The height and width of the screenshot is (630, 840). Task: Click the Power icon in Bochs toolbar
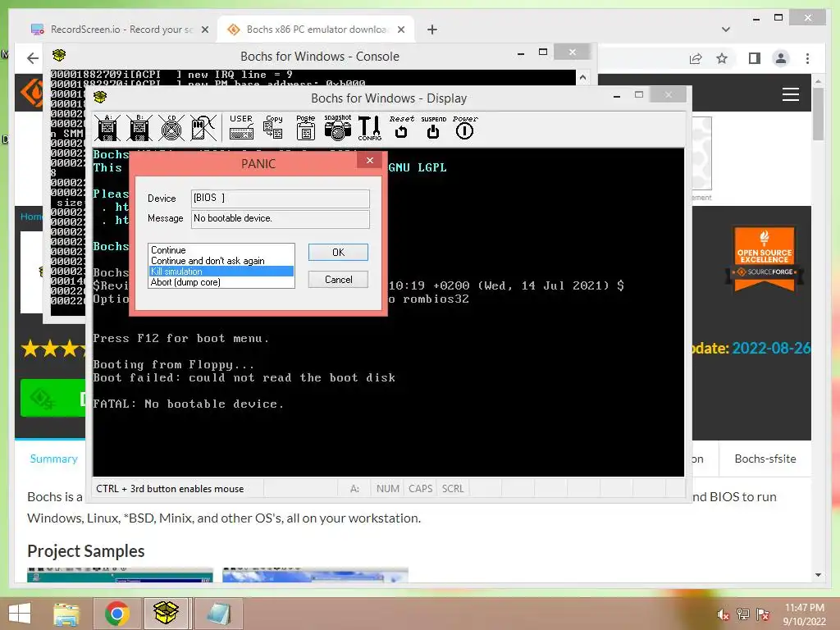click(x=464, y=127)
